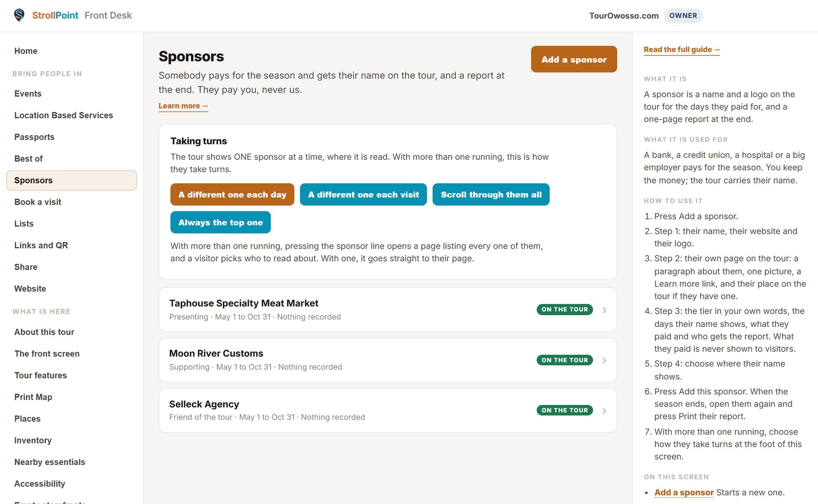Open the Read the full guide link
Screen dimensions: 818x504
682,49
